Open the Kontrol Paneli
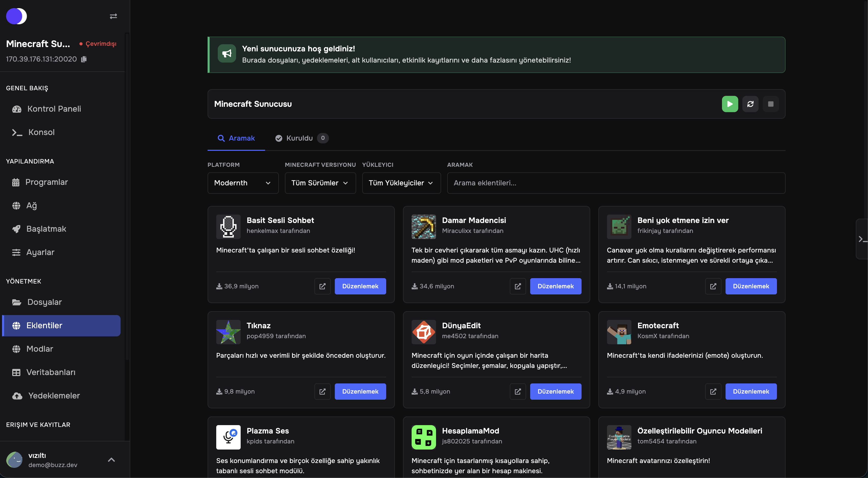Viewport: 868px width, 478px height. [x=54, y=109]
